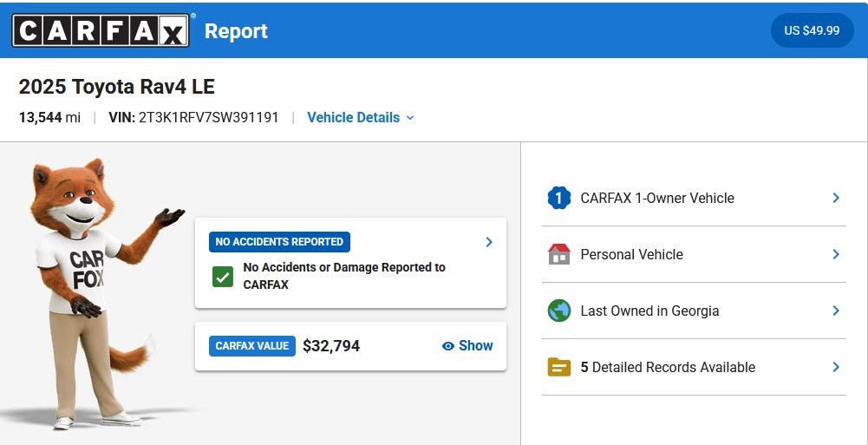Viewport: 868px width, 445px height.
Task: Click the NO ACCIDENTS REPORTED badge
Action: [279, 242]
